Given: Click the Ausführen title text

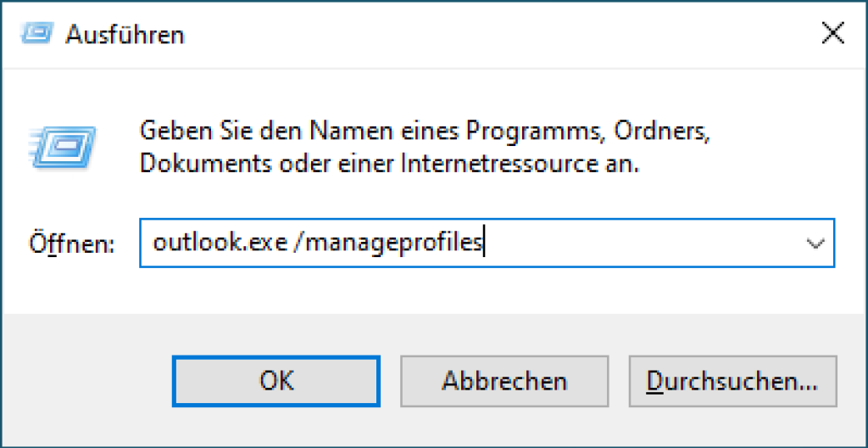Looking at the screenshot, I should click(x=125, y=35).
